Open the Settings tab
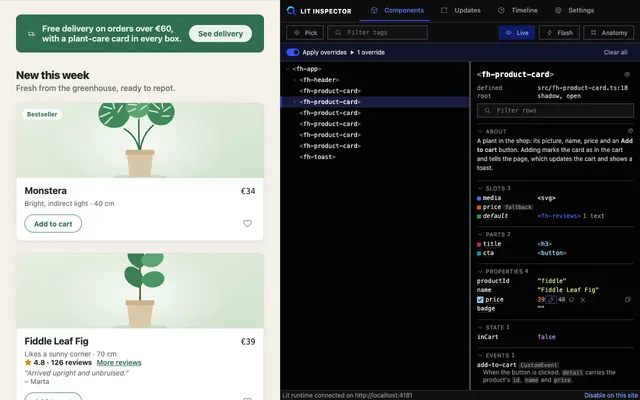Screen dimensions: 640x400 pos(574,11)
